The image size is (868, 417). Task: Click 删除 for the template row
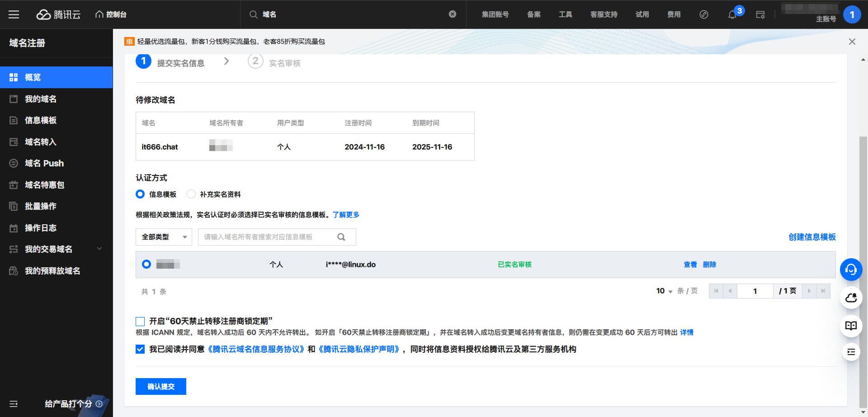point(709,265)
